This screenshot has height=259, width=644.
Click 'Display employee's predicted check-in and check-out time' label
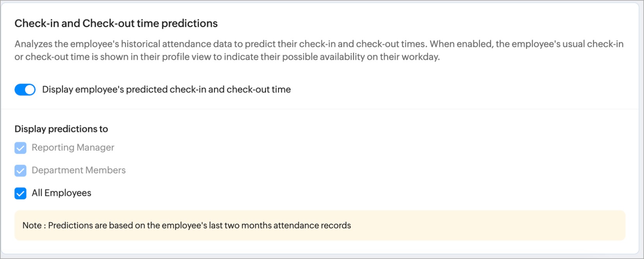pyautogui.click(x=166, y=89)
